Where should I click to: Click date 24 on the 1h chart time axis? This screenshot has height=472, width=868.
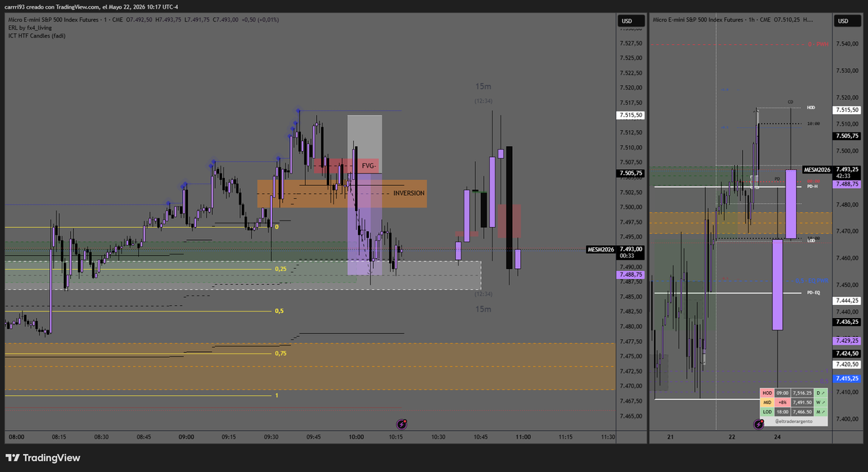point(777,437)
